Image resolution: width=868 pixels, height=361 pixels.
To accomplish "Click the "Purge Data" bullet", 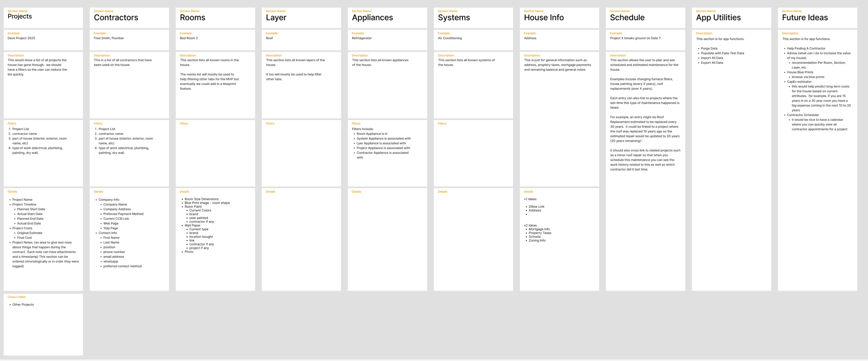I will point(709,48).
